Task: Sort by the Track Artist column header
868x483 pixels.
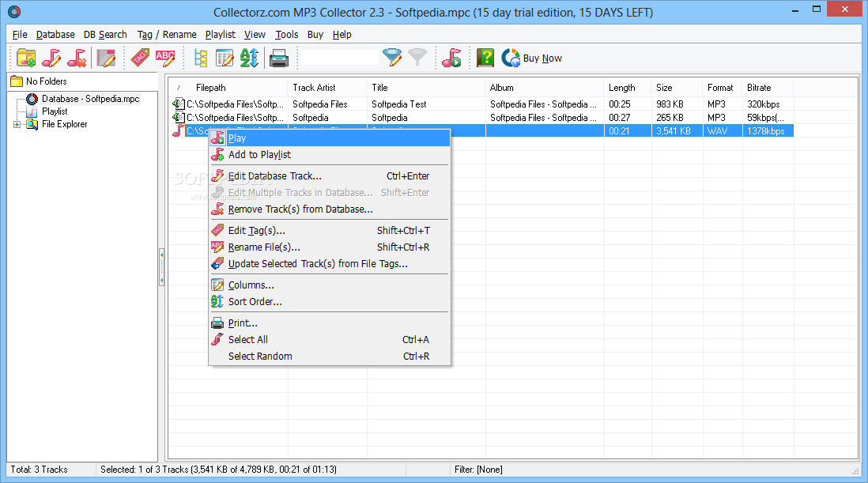Action: tap(327, 88)
